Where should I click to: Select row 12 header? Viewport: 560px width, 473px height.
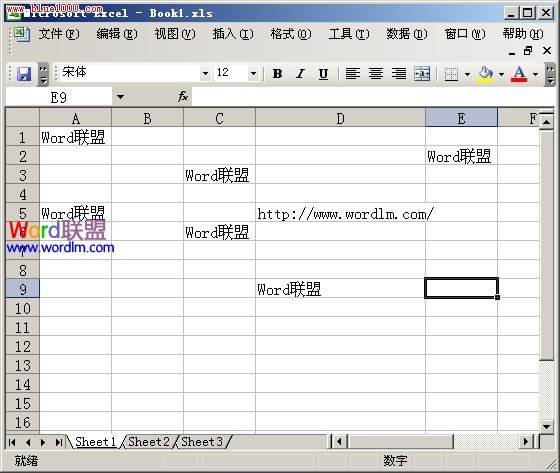pyautogui.click(x=22, y=346)
